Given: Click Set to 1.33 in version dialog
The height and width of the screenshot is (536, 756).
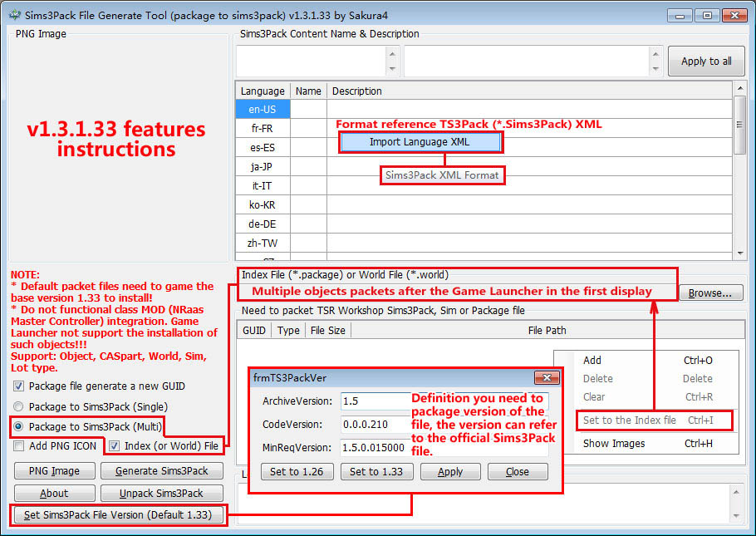Looking at the screenshot, I should pyautogui.click(x=376, y=471).
